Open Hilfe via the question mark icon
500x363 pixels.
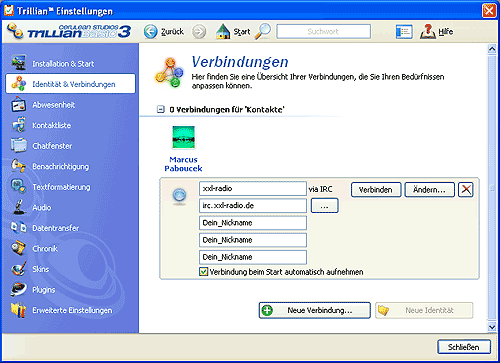click(428, 31)
